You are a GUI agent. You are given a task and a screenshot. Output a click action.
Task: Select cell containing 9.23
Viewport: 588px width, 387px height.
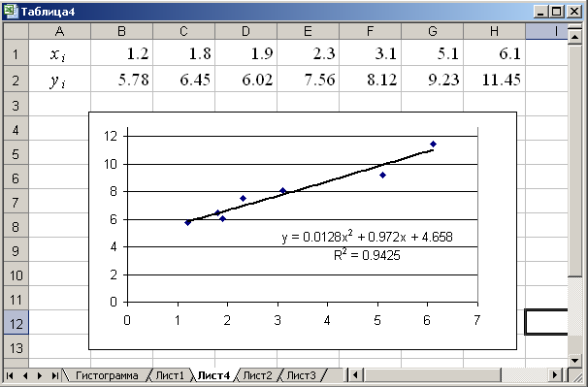pyautogui.click(x=433, y=80)
